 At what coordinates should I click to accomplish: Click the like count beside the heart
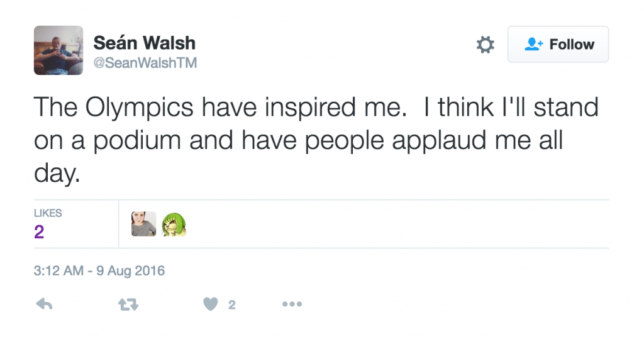click(231, 305)
